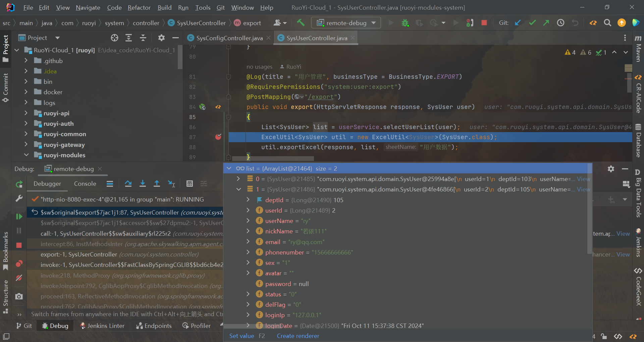The height and width of the screenshot is (342, 644).
Task: Collapse the ruoyi-modules folder
Action: pyautogui.click(x=26, y=155)
